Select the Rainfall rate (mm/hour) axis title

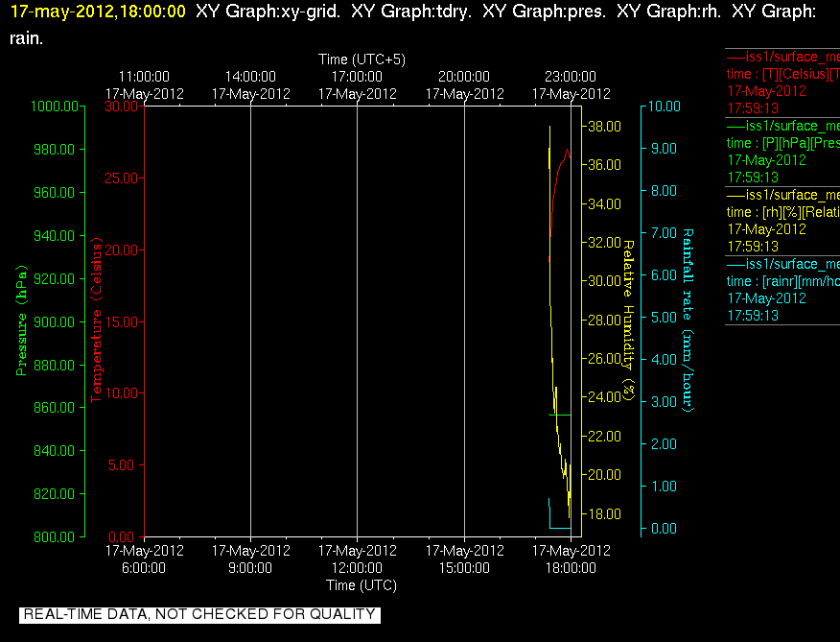tap(688, 321)
